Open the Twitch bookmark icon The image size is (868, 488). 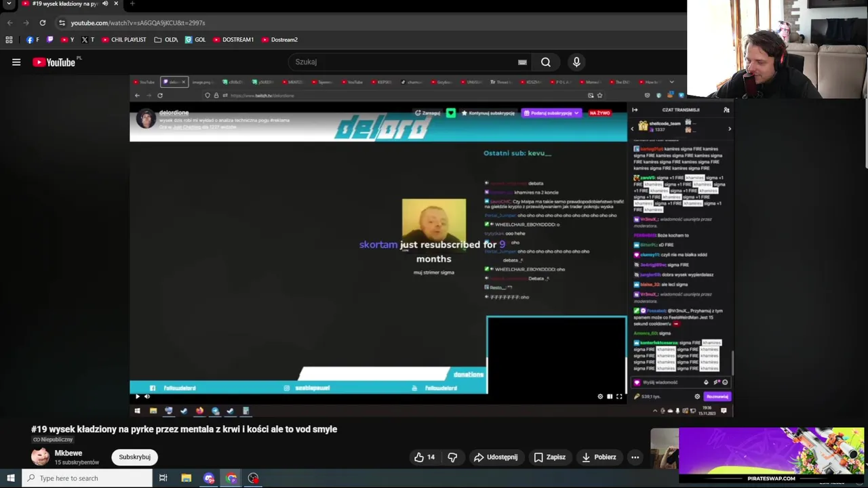(50, 39)
